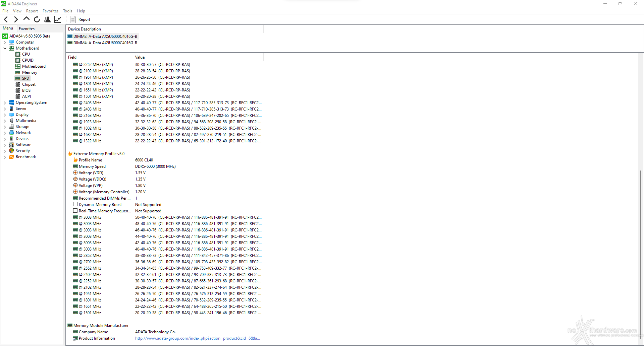Click the DIMM4 memory module icon
The image size is (644, 346).
click(70, 43)
